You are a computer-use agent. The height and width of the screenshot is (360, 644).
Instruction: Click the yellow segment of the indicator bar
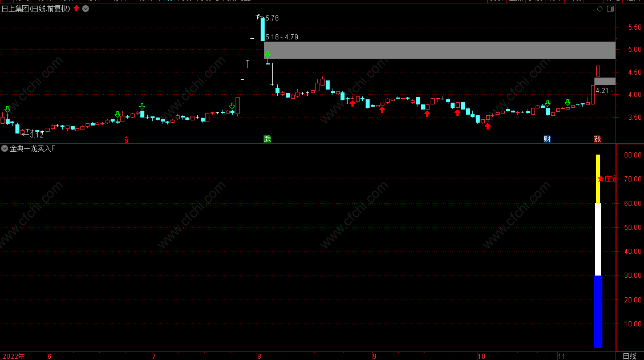pyautogui.click(x=598, y=179)
